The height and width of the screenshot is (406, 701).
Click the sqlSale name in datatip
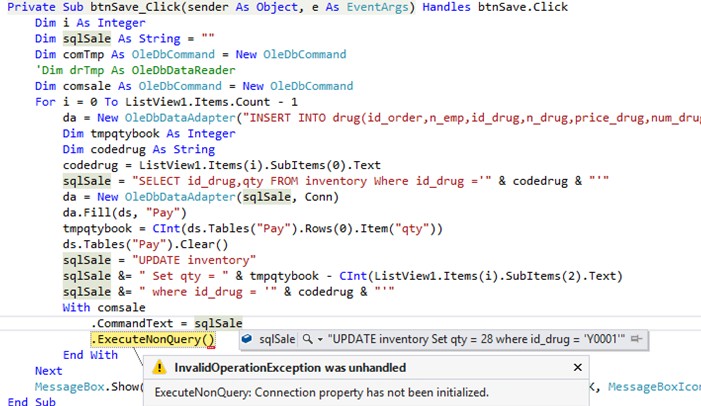[x=277, y=339]
